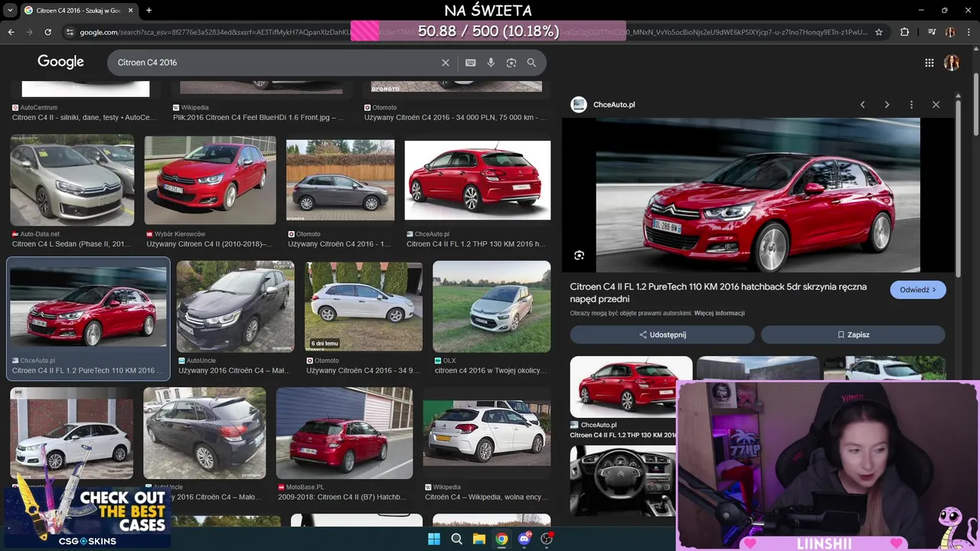Click 'Używany Citroen C4 II (2010-2018)' caption
980x551 pixels.
(x=210, y=244)
